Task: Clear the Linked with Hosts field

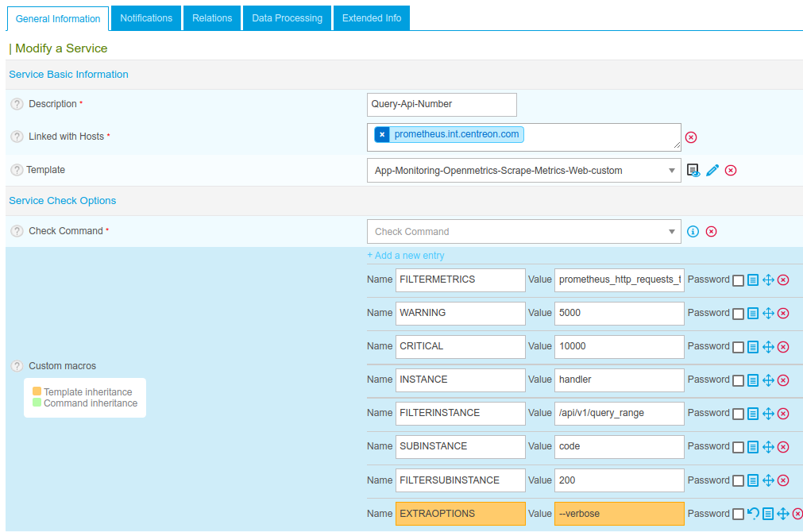Action: pos(691,137)
